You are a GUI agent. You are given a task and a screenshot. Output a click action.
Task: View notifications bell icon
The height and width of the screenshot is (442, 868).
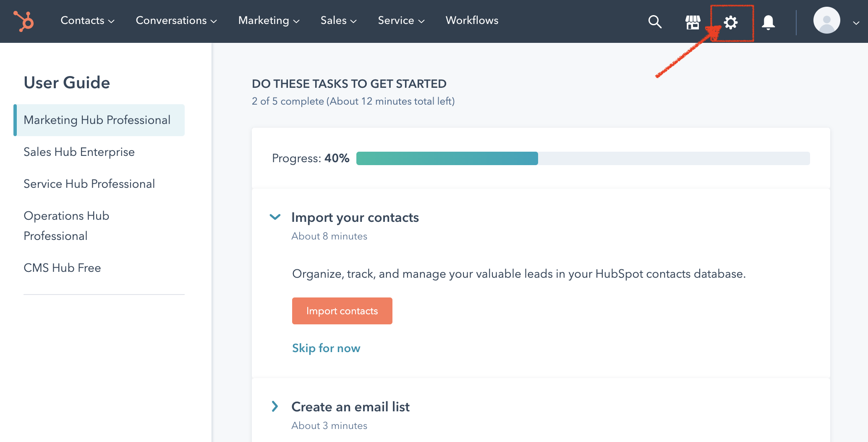click(x=768, y=22)
